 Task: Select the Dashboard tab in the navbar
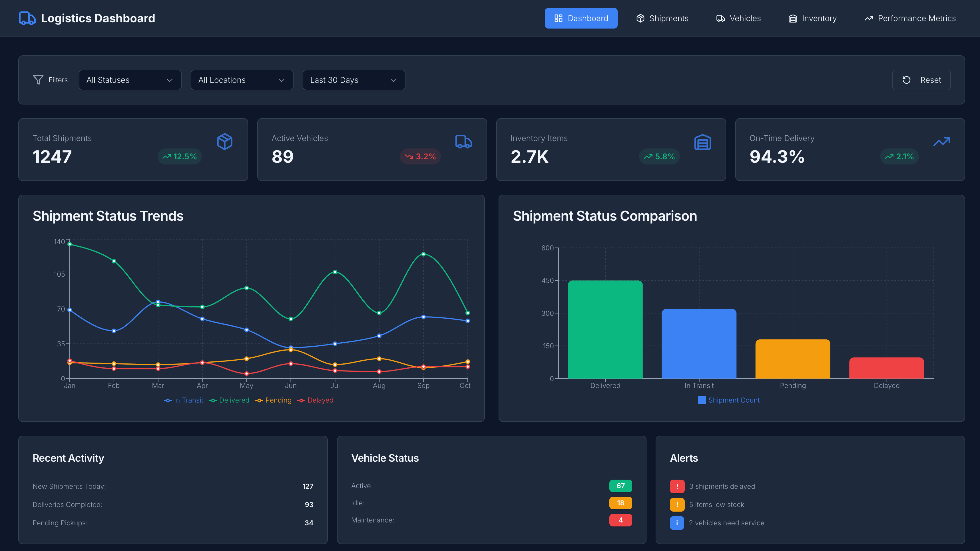(x=581, y=18)
